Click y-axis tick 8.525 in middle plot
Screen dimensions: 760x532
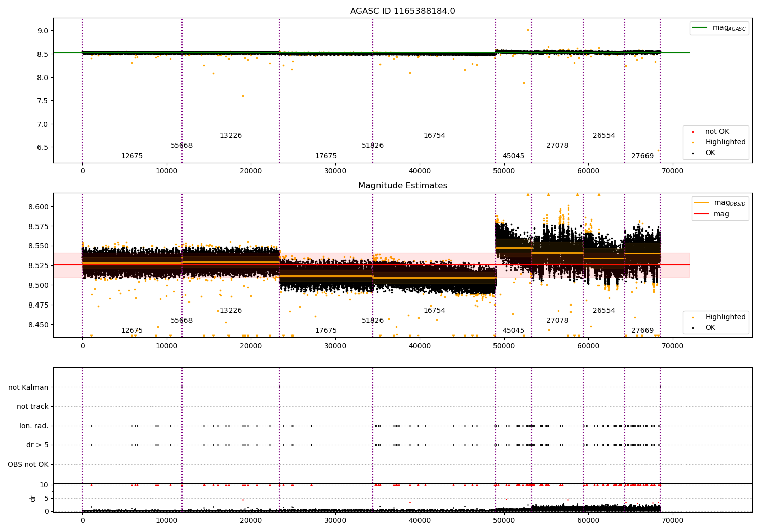pyautogui.click(x=39, y=265)
